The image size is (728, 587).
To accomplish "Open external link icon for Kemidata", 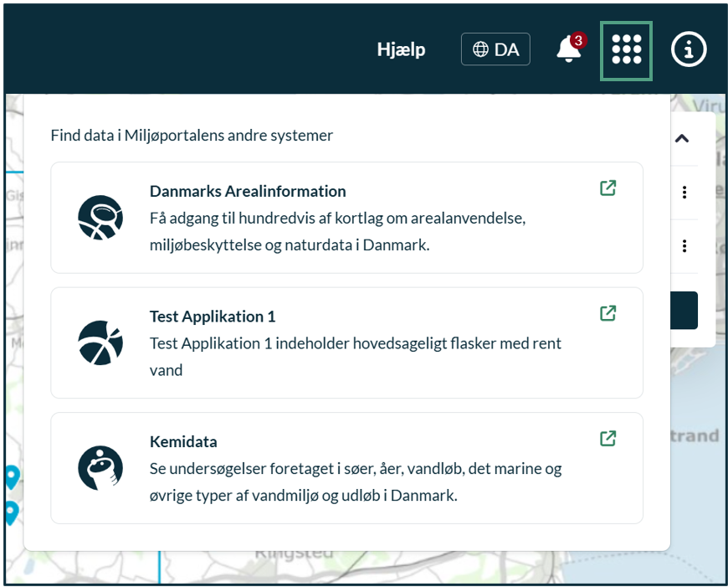I will point(608,438).
